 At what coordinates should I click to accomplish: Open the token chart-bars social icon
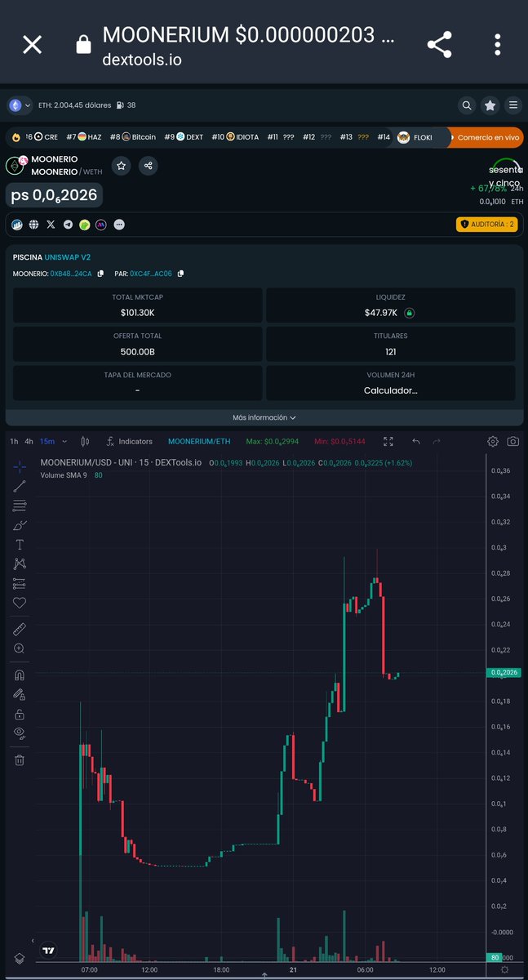(x=18, y=224)
